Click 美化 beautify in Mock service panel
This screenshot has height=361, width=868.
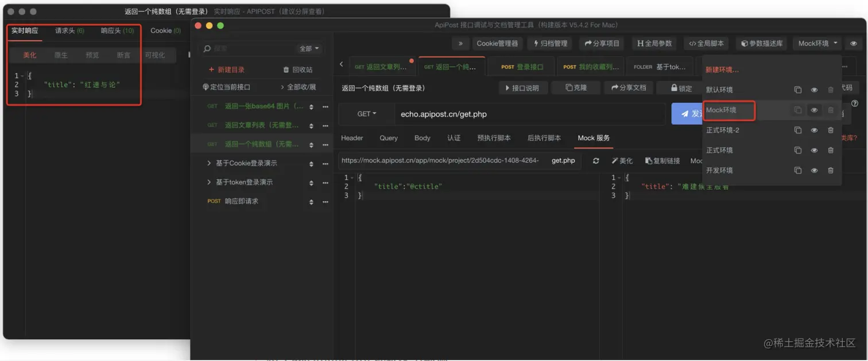(622, 160)
